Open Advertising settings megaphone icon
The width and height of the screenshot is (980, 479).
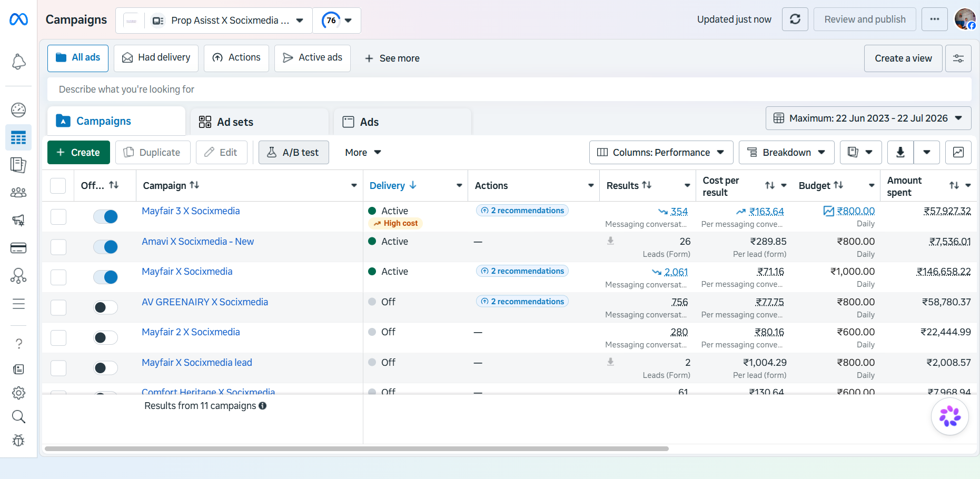click(18, 220)
